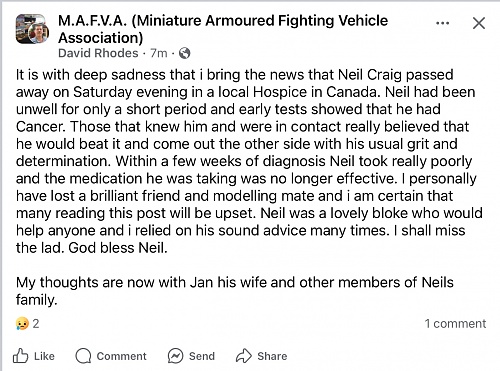Open David Rhodes' profile link
This screenshot has height=371, width=500.
(98, 53)
